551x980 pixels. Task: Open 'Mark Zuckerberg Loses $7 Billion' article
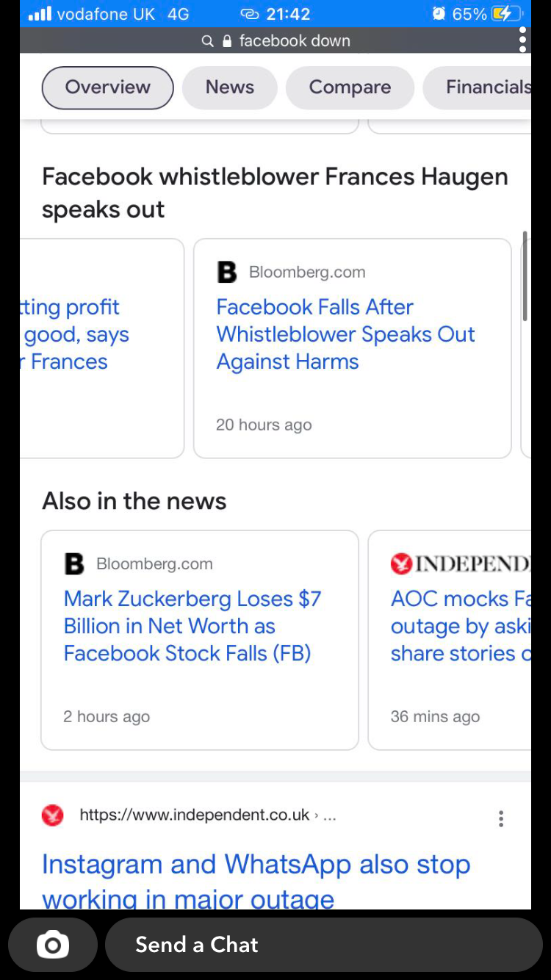coord(192,626)
